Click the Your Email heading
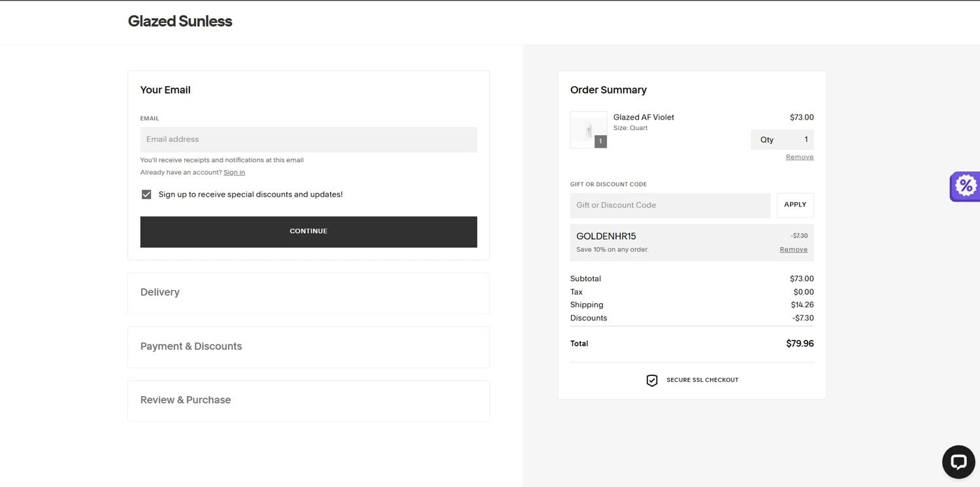980x487 pixels. (165, 90)
